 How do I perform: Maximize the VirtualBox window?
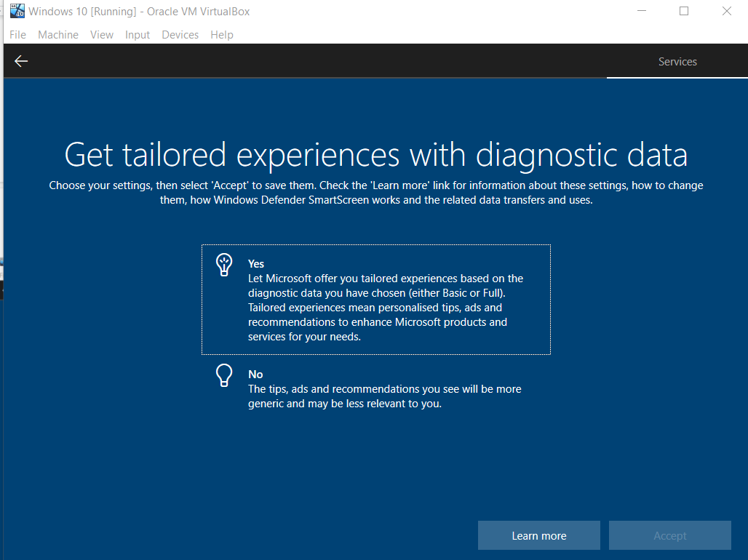tap(683, 11)
